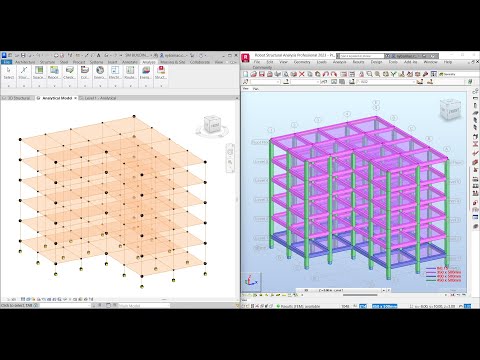Click the red X delete icon in Robot toolbar
Screen dimensions: 480x360
[302, 74]
